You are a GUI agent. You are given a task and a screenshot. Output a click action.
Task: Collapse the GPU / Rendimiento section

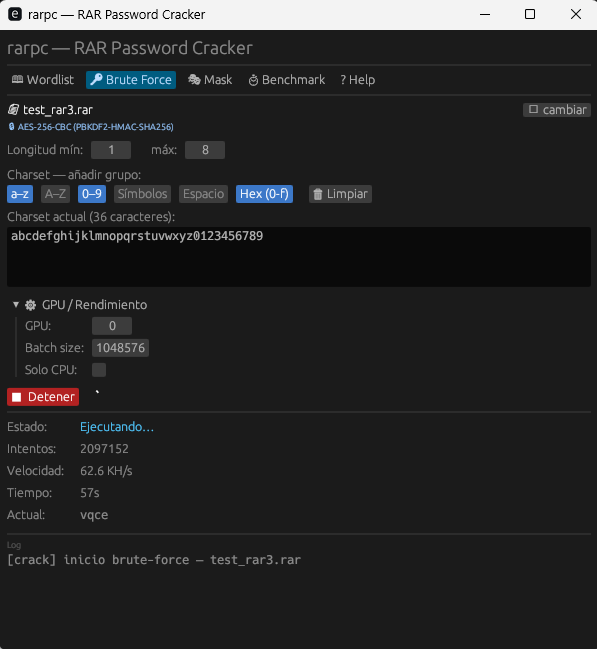[16, 305]
